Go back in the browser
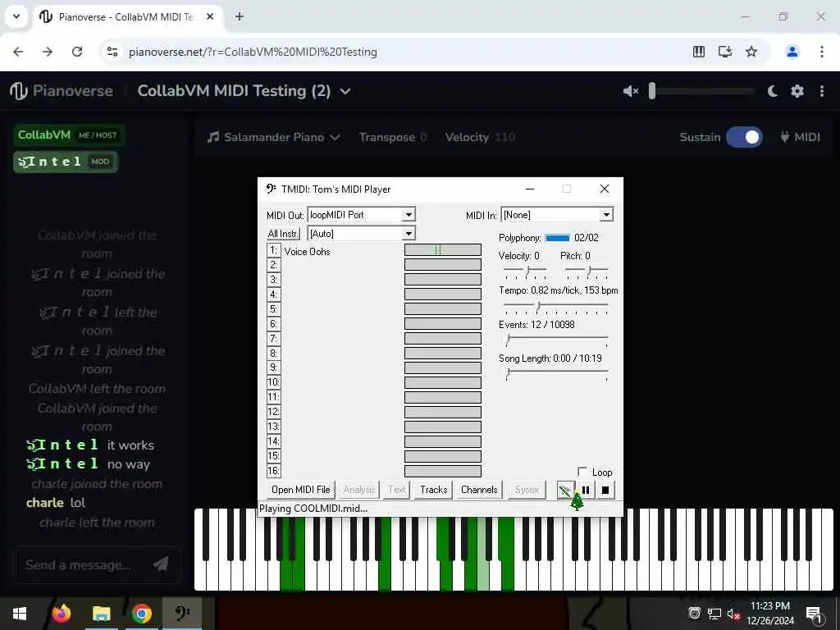 pyautogui.click(x=18, y=52)
